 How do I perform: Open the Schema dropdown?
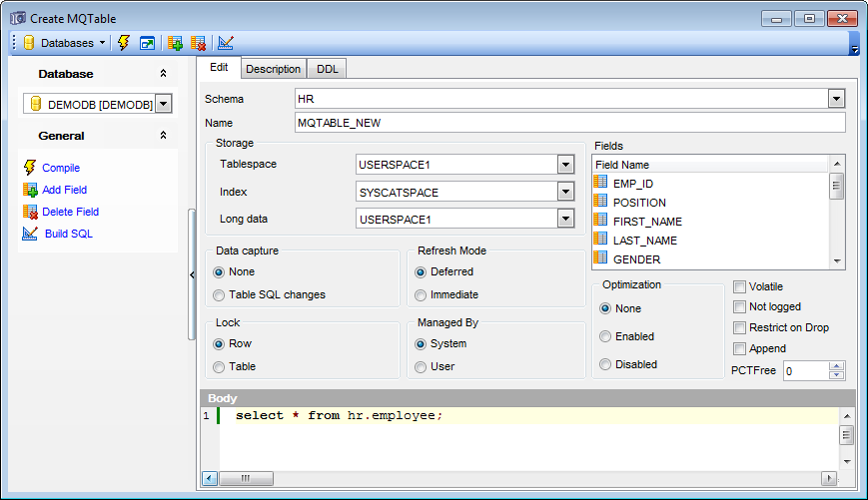(x=836, y=99)
